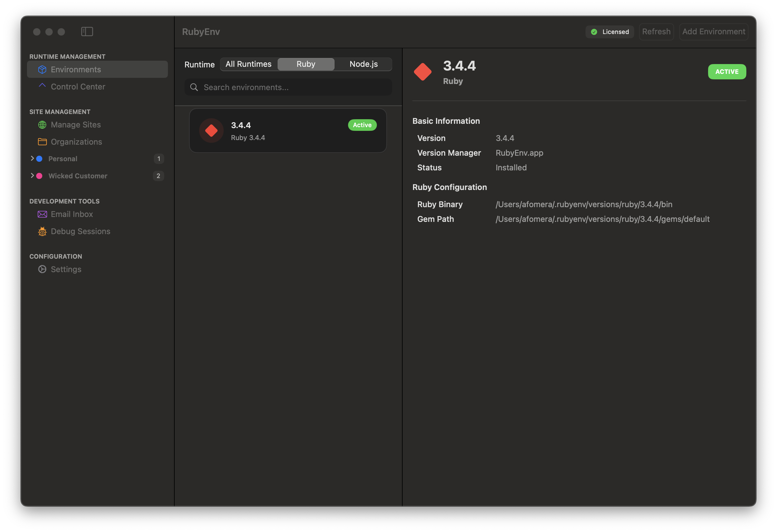777x532 pixels.
Task: Open Email Inbox
Action: click(97, 214)
